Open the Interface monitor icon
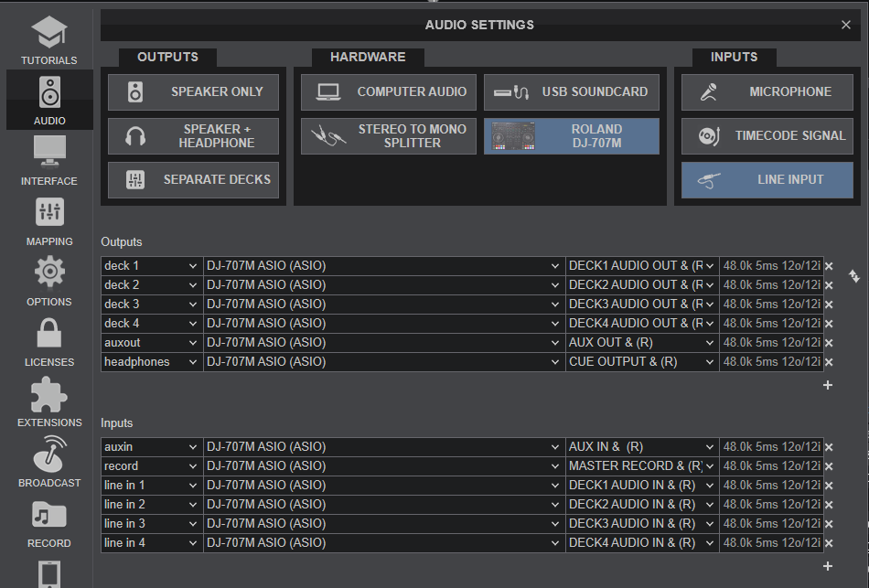The width and height of the screenshot is (869, 588). point(49,152)
